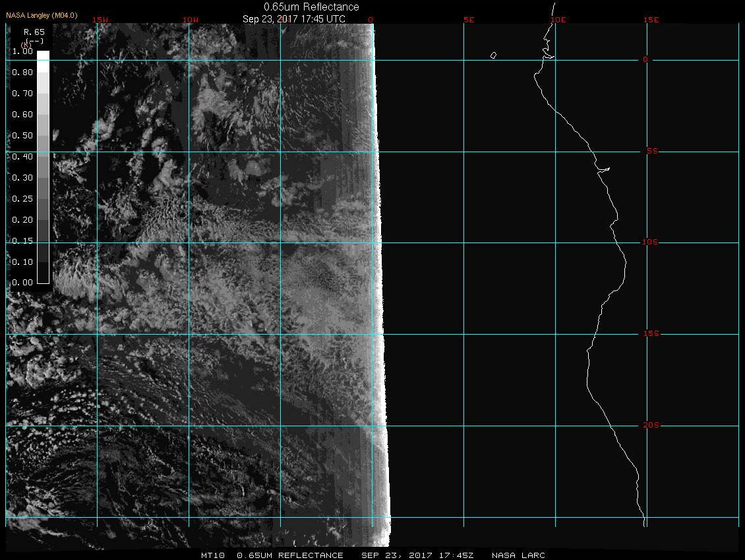Click the 'NASA Langley (M04.0)' label
Image resolution: width=745 pixels, height=560 pixels.
pos(42,15)
